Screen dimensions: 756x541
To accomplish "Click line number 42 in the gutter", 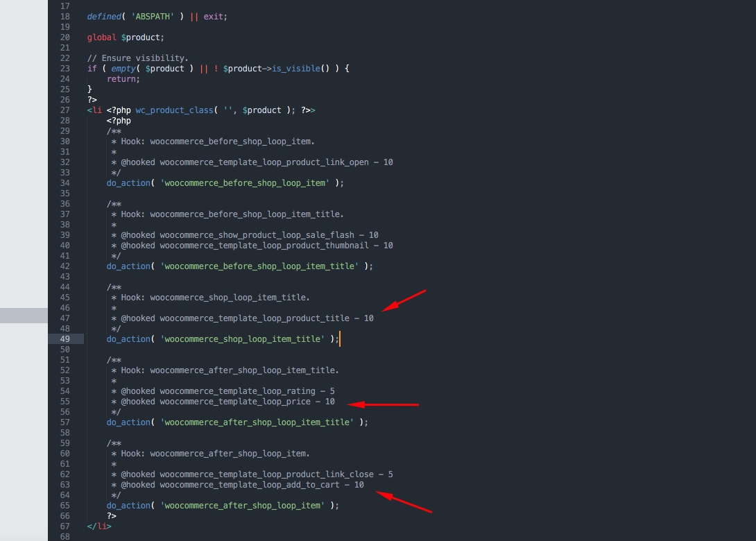I will coord(65,266).
